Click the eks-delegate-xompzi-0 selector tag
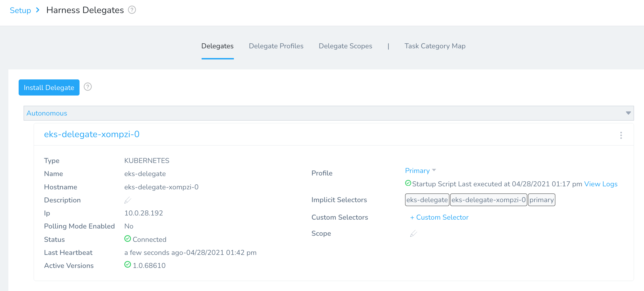This screenshot has height=291, width=644. pyautogui.click(x=489, y=200)
